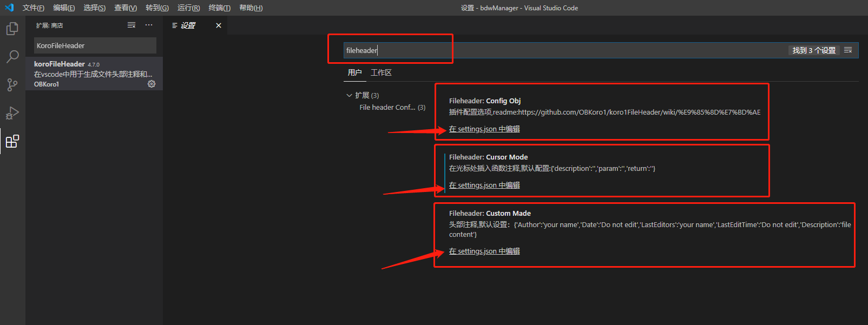
Task: Clear extensions search results icon
Action: pos(131,25)
